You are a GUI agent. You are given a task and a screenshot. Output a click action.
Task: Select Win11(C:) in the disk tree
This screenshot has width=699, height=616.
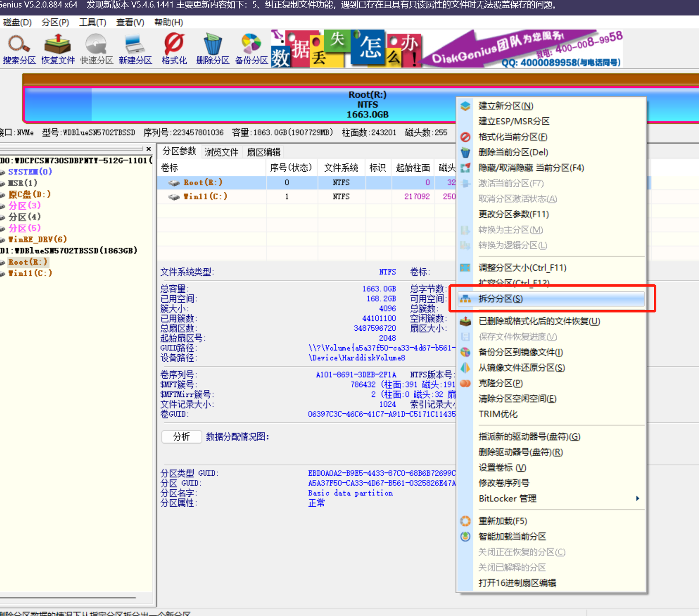(x=30, y=273)
